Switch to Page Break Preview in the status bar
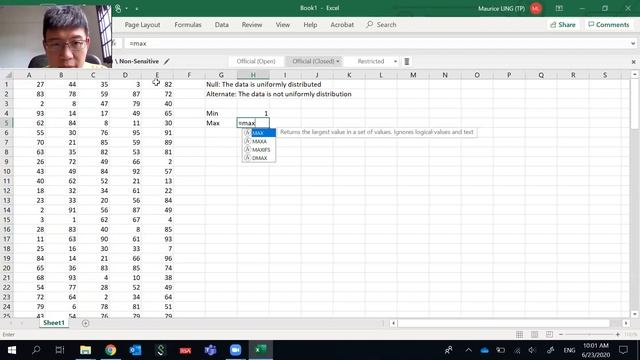Screen dimensions: 640x360 click(549, 334)
